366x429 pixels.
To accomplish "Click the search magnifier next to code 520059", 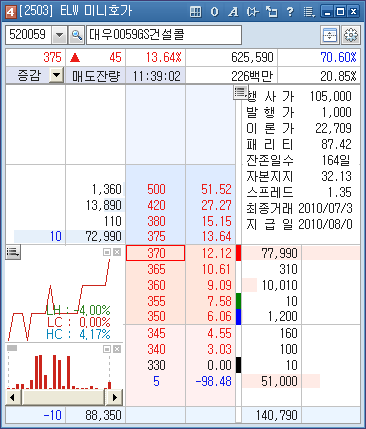I will pos(76,35).
